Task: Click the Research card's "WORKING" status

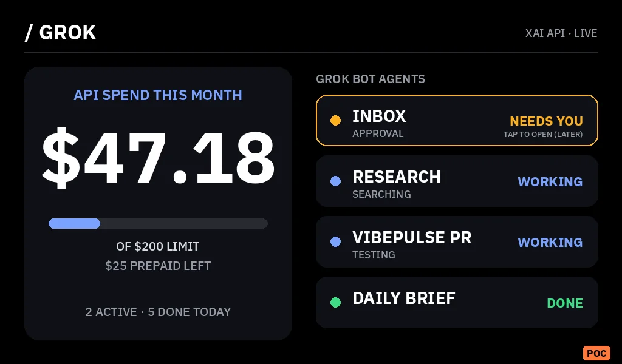Action: (550, 181)
